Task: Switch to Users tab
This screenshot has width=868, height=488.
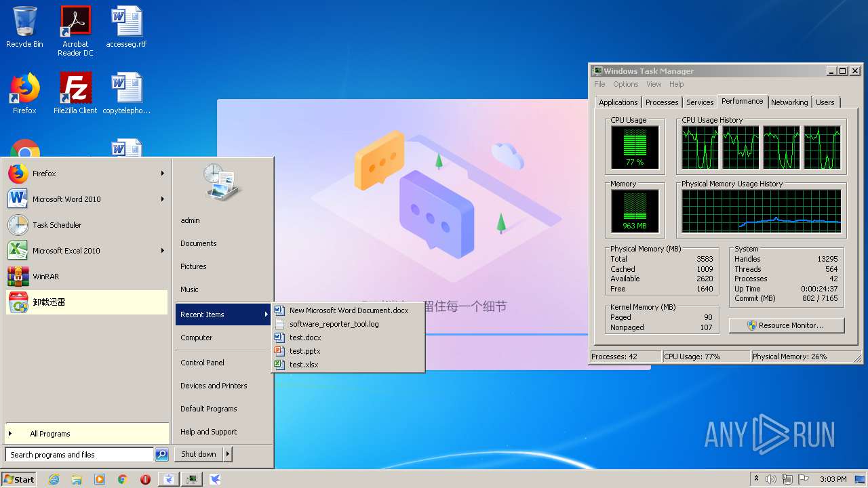Action: click(x=825, y=102)
